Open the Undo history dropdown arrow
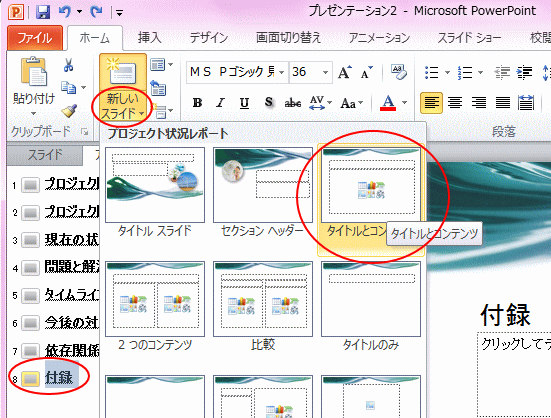551x418 pixels. pos(79,12)
